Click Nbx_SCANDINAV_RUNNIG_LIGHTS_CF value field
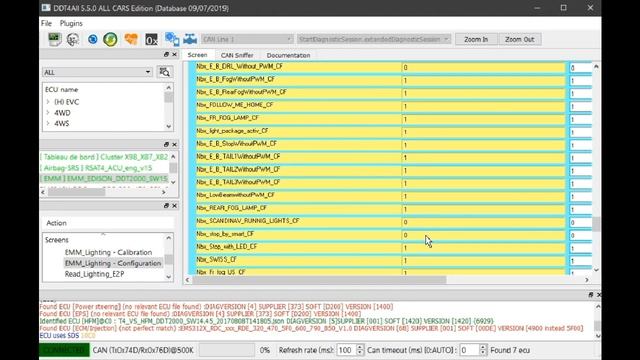Viewport: 640px width, 360px height. coord(483,222)
